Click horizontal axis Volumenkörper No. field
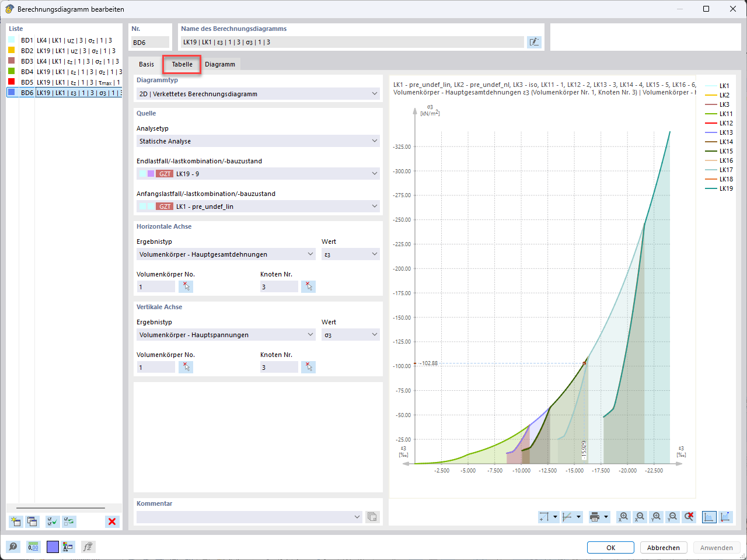The width and height of the screenshot is (747, 560). coord(156,286)
